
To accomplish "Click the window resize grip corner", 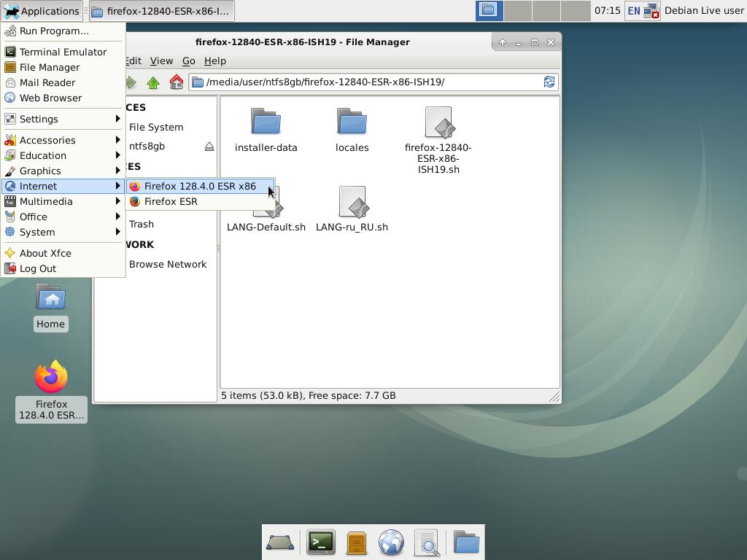I will (554, 397).
